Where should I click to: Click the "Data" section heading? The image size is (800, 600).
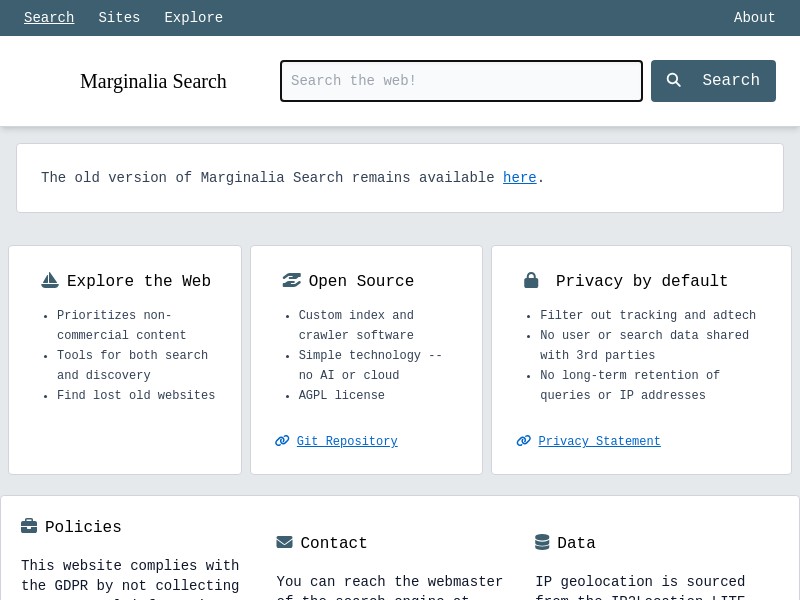click(x=576, y=543)
